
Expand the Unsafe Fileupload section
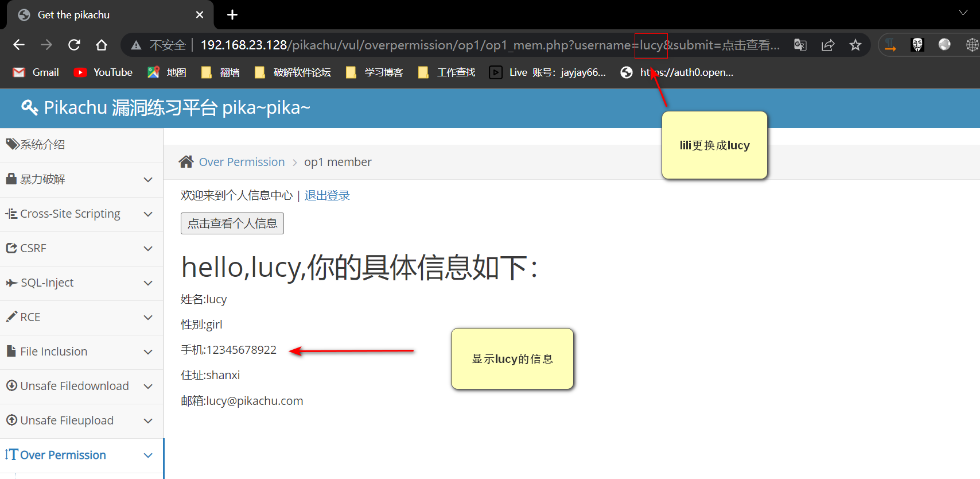80,420
